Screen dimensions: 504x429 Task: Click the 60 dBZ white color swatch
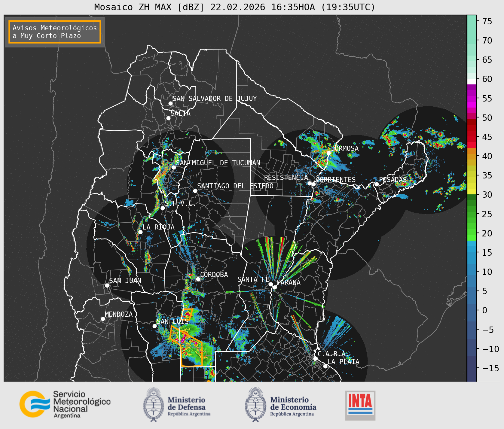(472, 81)
